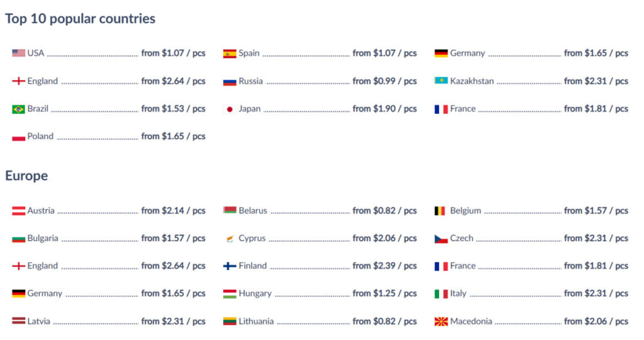Viewport: 644px width, 340px height.
Task: Open the Hungary country entry
Action: click(x=255, y=293)
